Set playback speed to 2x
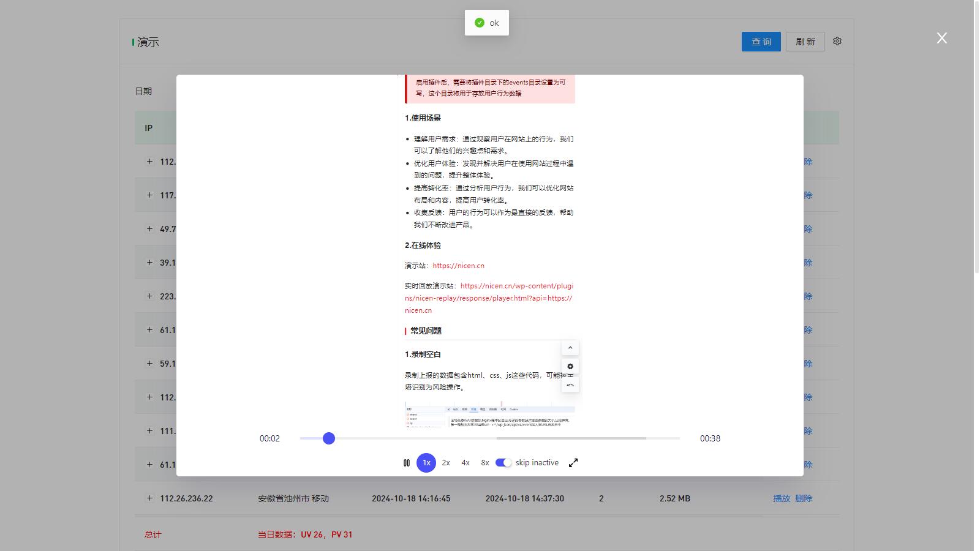980x551 pixels. pos(446,463)
